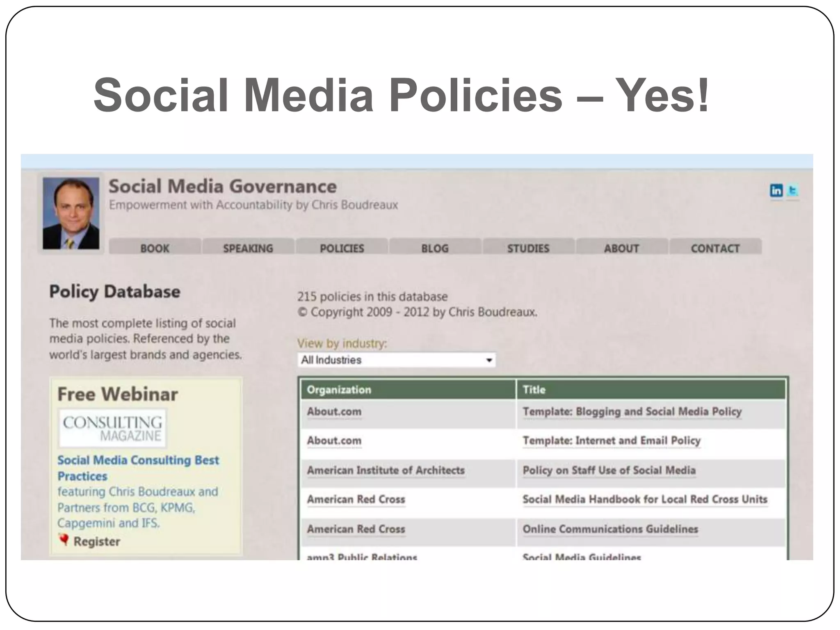Click the Organization column header
Viewport: 840px width, 630px height.
(x=408, y=390)
